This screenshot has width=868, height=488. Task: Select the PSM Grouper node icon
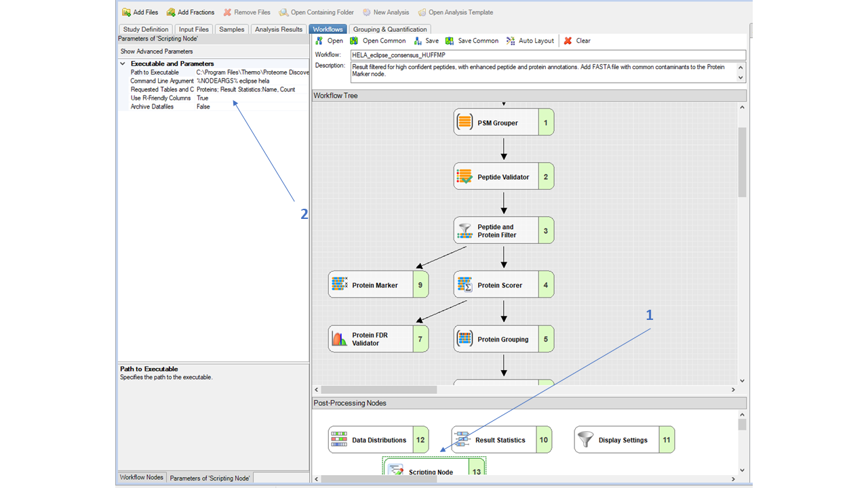[465, 121]
